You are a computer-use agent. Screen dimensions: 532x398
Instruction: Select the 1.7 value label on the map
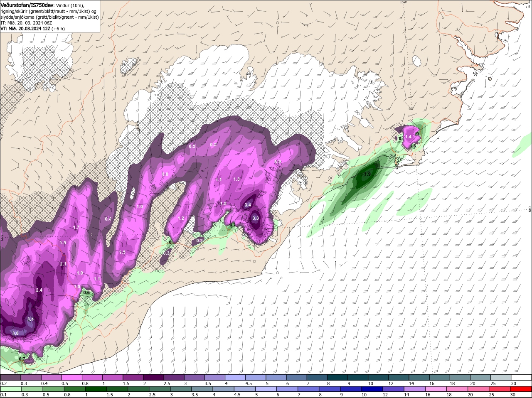(76, 227)
